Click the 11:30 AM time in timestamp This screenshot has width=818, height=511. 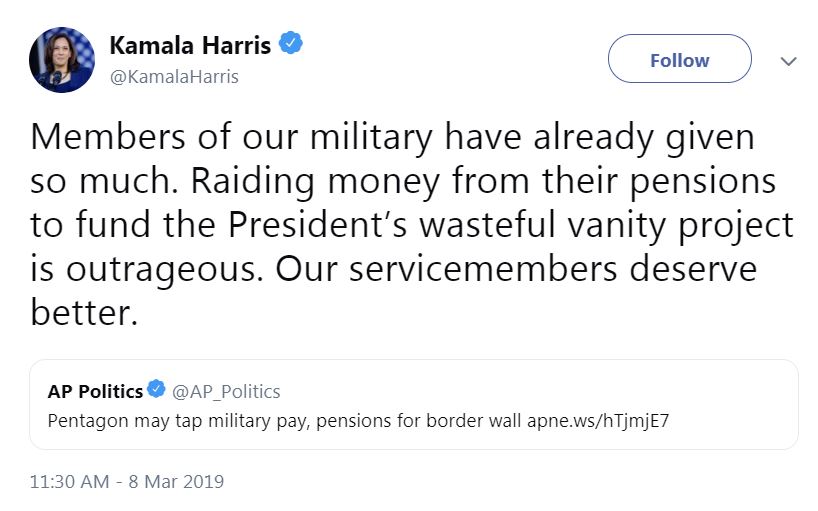point(69,481)
